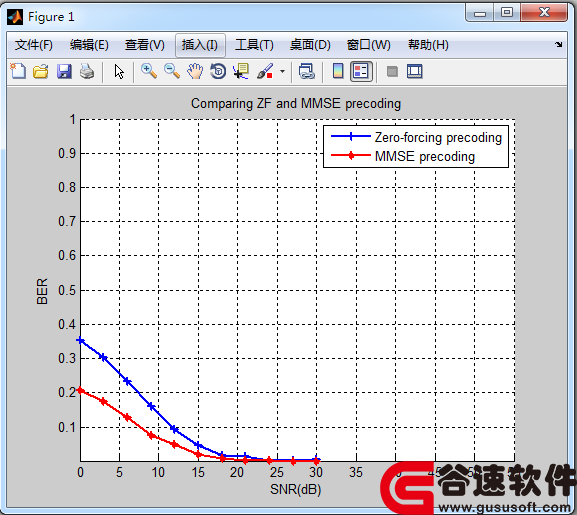Click the Link Plot icon
The image size is (577, 515).
[x=307, y=71]
